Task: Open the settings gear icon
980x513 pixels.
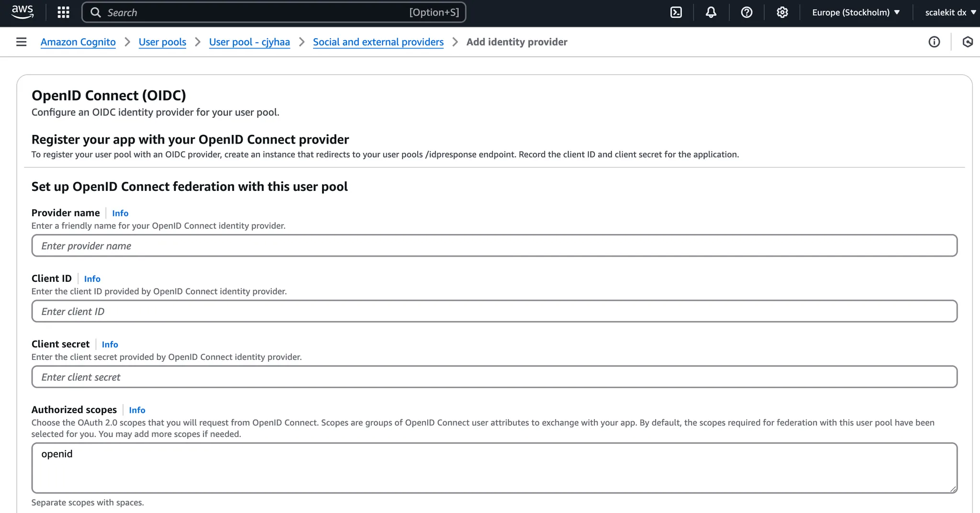Action: coord(782,12)
